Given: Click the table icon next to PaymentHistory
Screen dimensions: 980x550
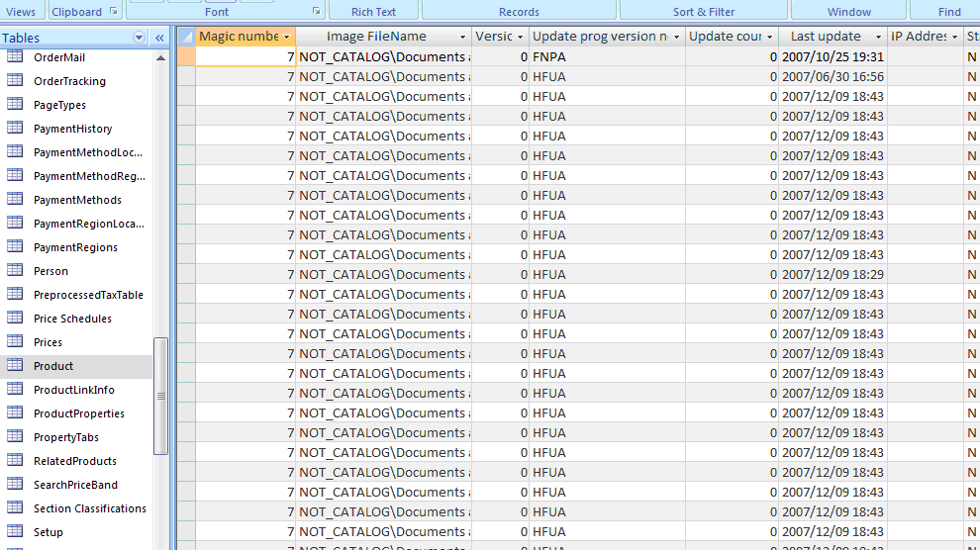Looking at the screenshot, I should point(15,129).
